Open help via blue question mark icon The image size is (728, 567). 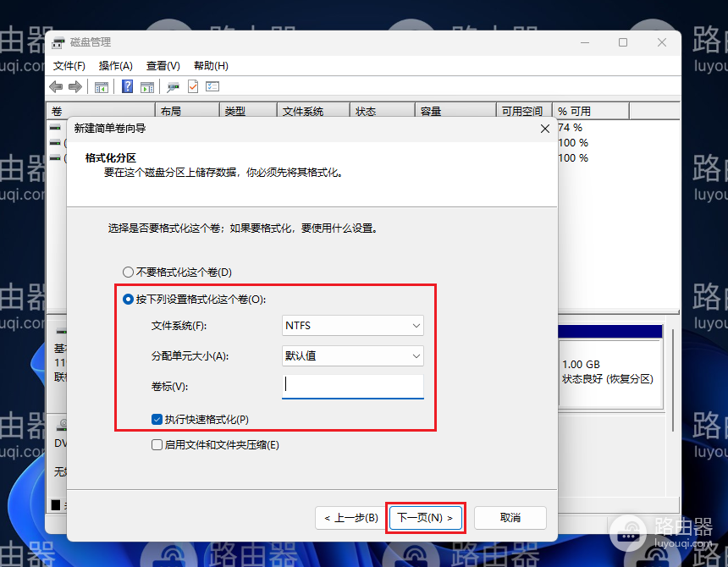point(127,86)
